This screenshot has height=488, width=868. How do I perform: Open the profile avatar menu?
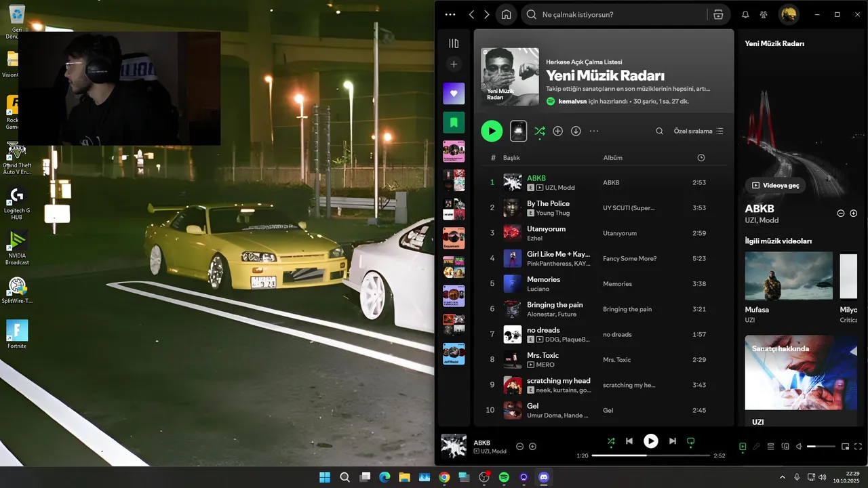point(788,14)
